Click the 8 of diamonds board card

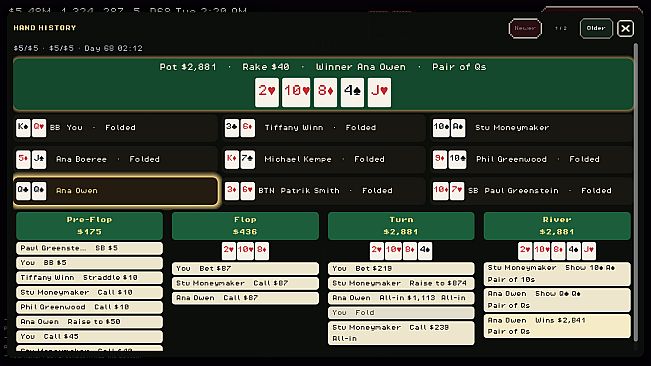point(325,92)
